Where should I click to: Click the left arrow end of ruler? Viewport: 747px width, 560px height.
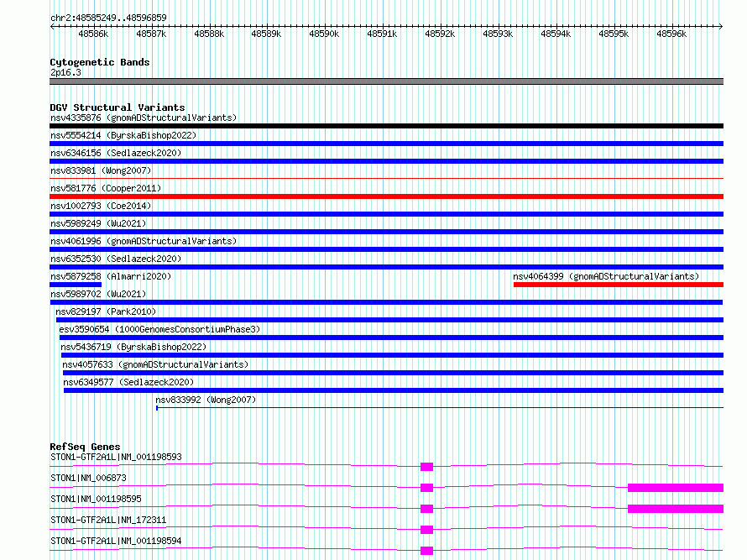tap(52, 27)
